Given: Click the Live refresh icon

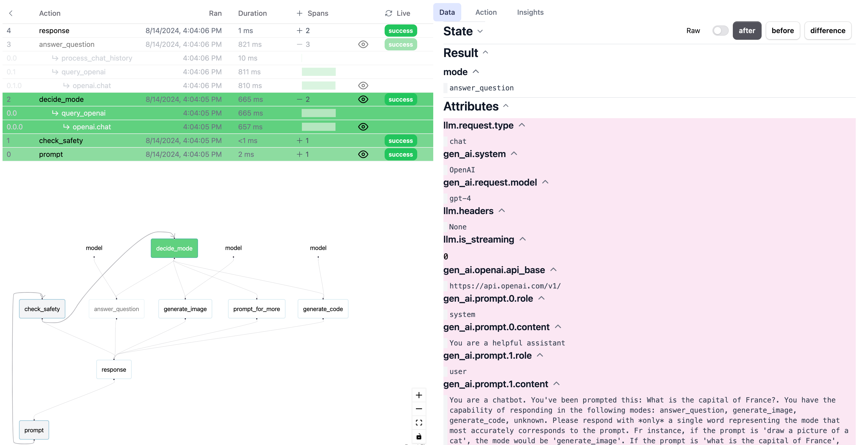Looking at the screenshot, I should point(388,13).
